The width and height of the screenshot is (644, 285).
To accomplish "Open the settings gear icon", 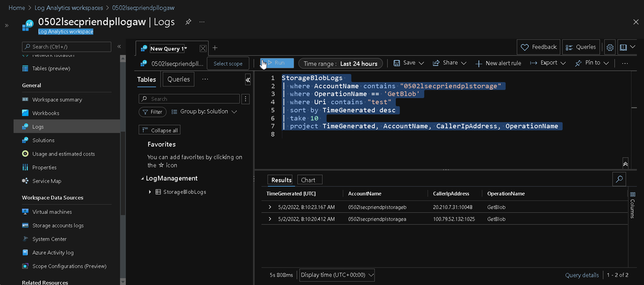I will tap(610, 48).
